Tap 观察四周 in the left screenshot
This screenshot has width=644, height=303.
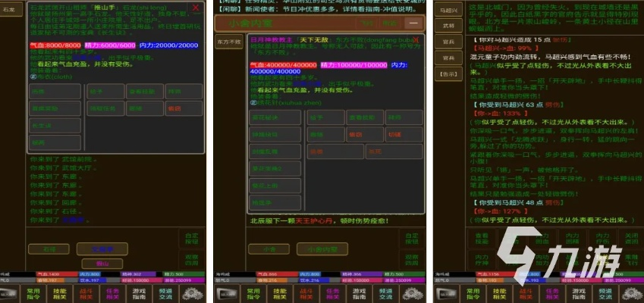click(x=191, y=259)
